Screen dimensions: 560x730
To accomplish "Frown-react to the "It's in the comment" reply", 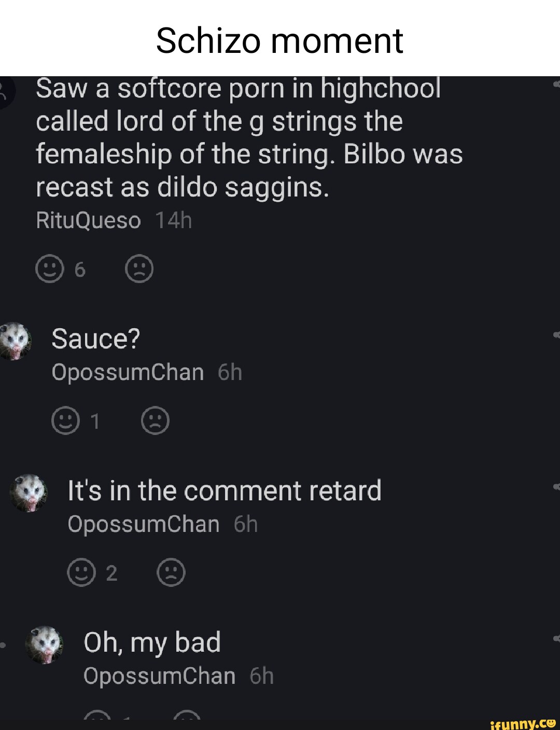I will [x=171, y=572].
